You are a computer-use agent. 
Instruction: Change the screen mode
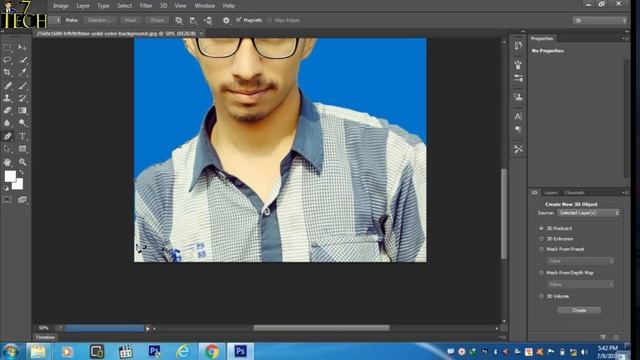[x=22, y=200]
